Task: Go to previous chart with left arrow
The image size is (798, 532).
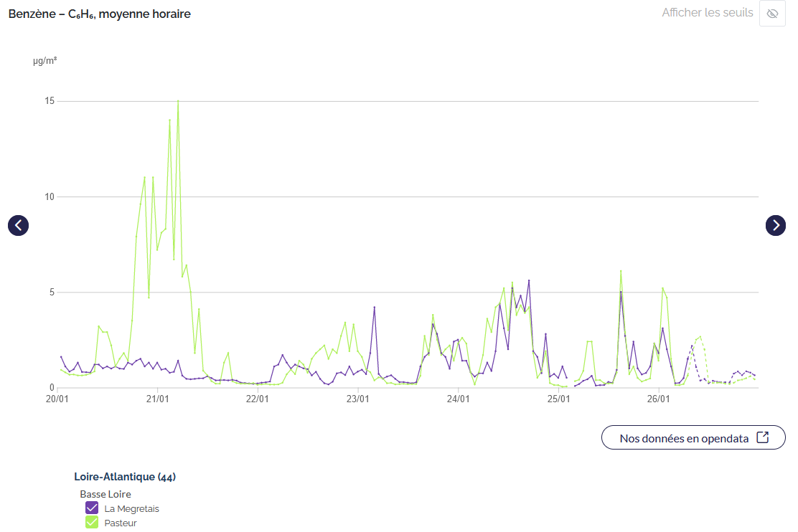Action: click(19, 225)
